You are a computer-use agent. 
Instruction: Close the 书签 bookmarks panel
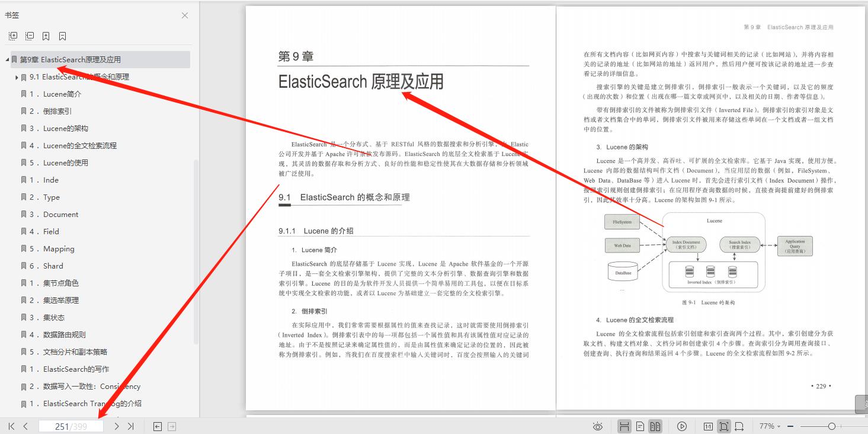pos(185,15)
